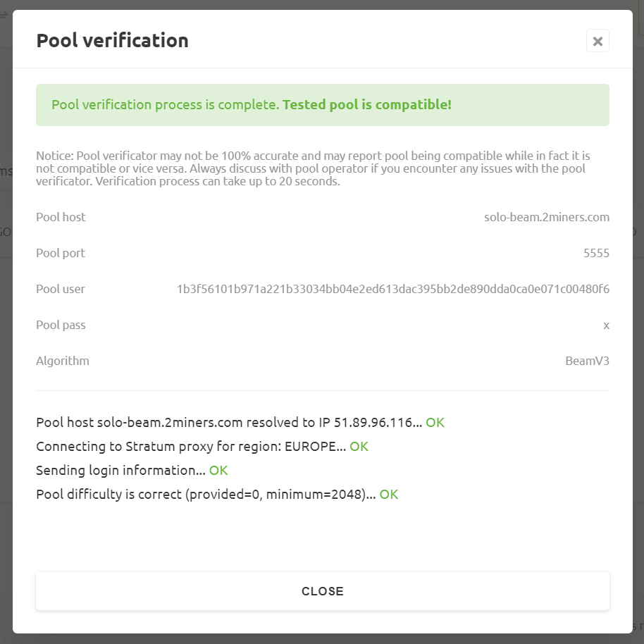Click the Algorithm row label
Viewport: 644px width, 644px height.
click(x=63, y=360)
